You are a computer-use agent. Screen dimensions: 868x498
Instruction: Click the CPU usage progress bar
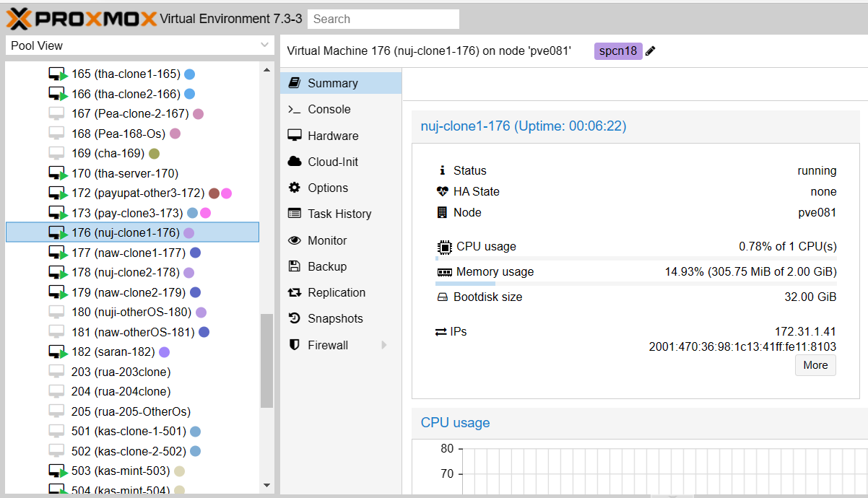tap(635, 258)
